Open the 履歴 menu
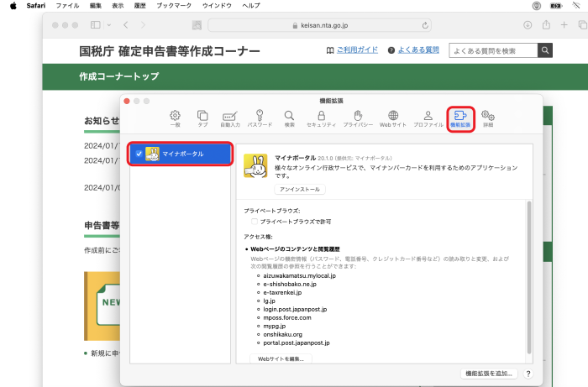The height and width of the screenshot is (387, 588). tap(140, 6)
